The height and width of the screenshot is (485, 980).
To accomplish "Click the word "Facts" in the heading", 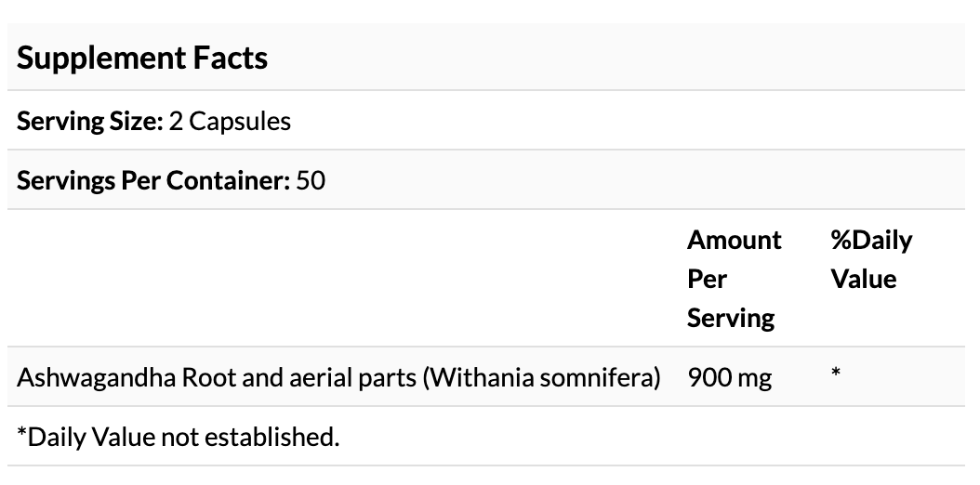I will point(232,58).
